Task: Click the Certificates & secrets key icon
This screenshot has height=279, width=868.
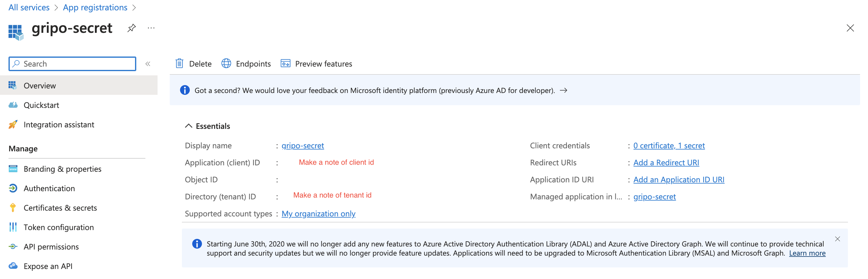Action: 13,208
